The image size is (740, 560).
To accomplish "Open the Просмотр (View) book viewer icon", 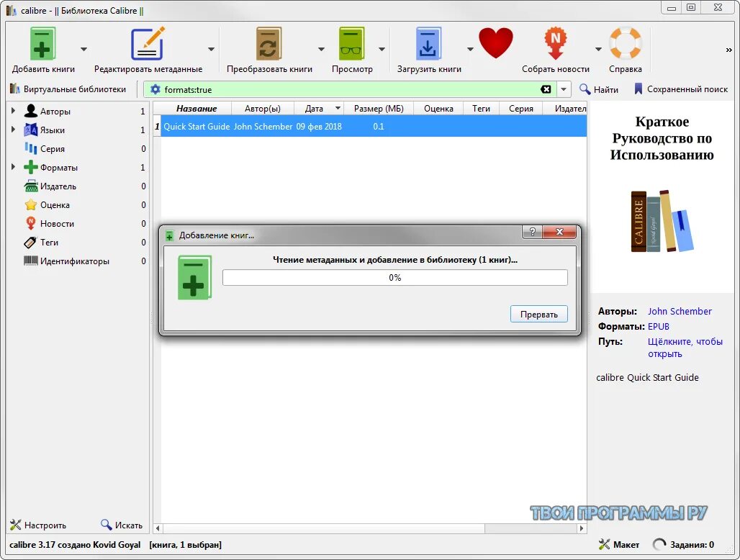I will pyautogui.click(x=351, y=43).
